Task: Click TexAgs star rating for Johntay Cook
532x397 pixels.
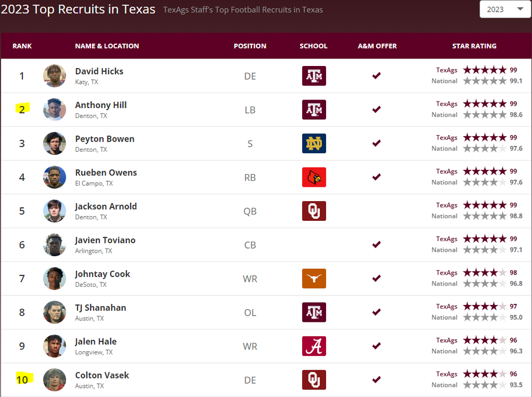Action: click(x=484, y=273)
